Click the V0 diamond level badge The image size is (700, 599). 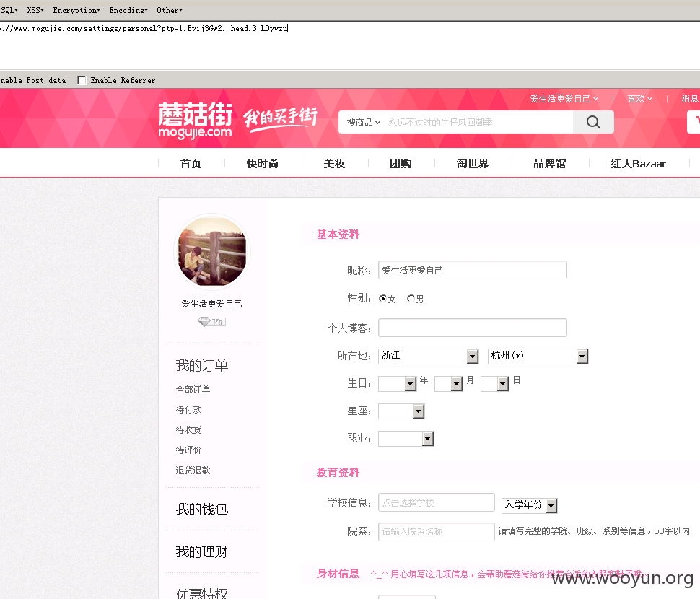[x=211, y=322]
